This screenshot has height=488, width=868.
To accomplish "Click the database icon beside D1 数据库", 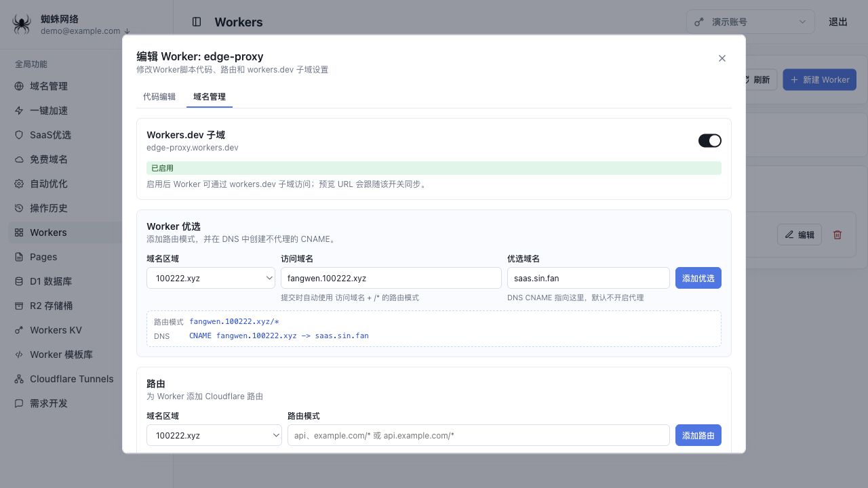I will 19,281.
